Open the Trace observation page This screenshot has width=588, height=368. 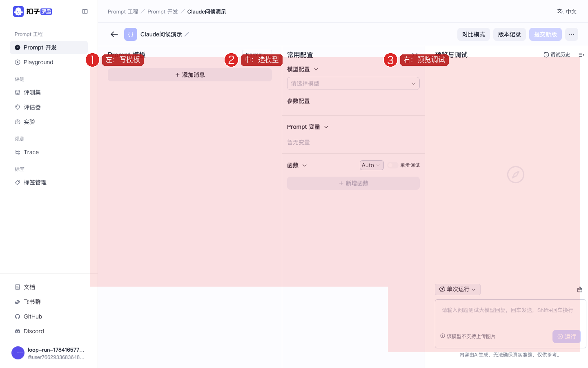[x=49, y=152]
